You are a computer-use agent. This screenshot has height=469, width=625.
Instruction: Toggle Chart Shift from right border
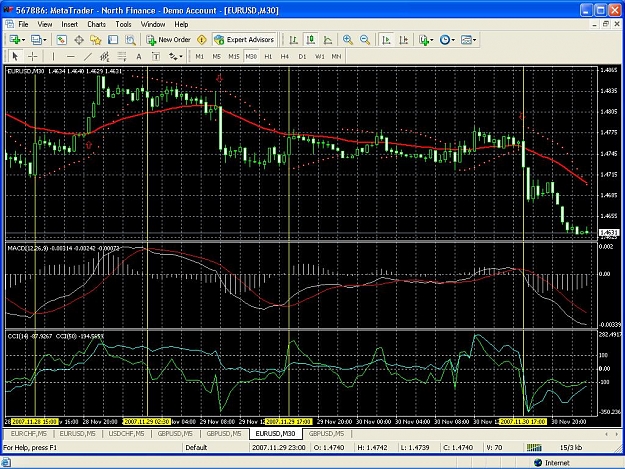pyautogui.click(x=403, y=39)
